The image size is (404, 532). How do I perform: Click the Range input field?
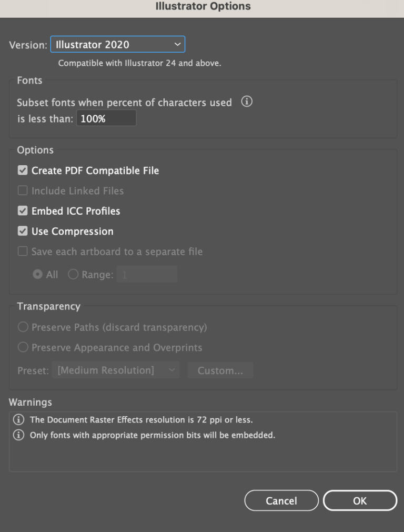[147, 274]
